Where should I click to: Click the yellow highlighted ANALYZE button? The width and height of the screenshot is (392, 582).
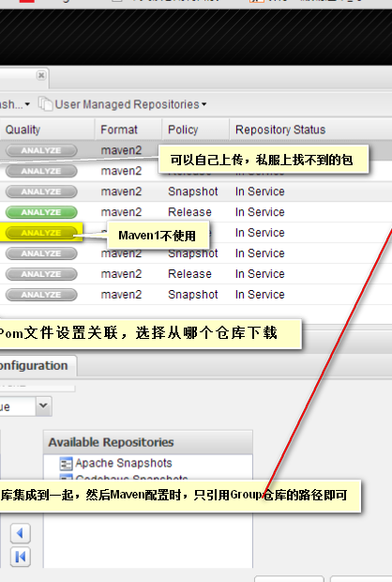(x=41, y=233)
